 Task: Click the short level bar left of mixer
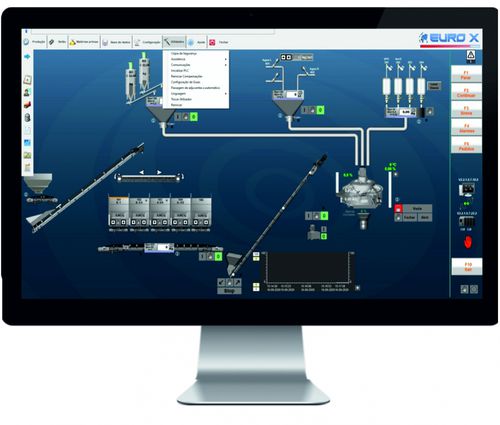[x=337, y=182]
